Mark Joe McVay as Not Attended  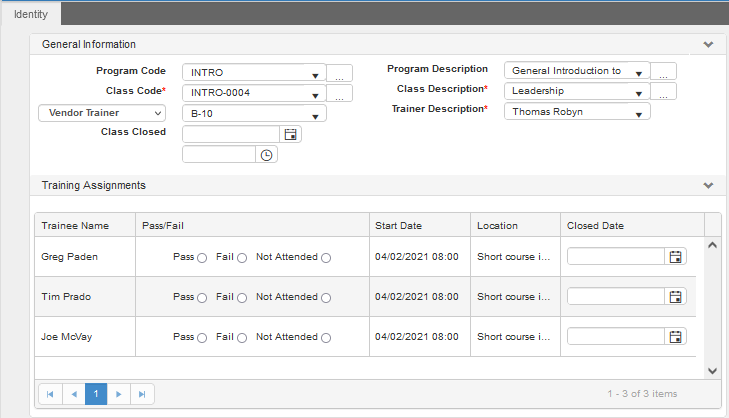326,338
